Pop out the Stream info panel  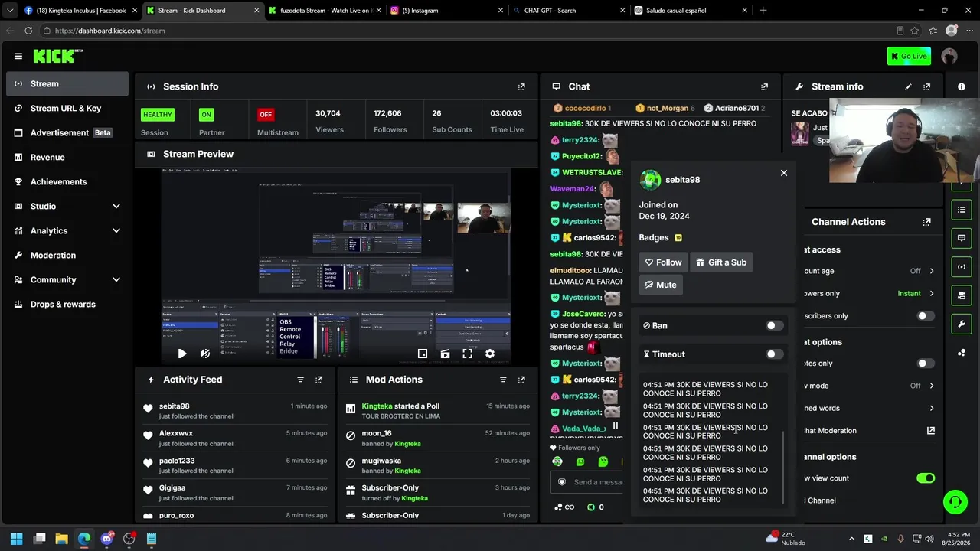[927, 86]
